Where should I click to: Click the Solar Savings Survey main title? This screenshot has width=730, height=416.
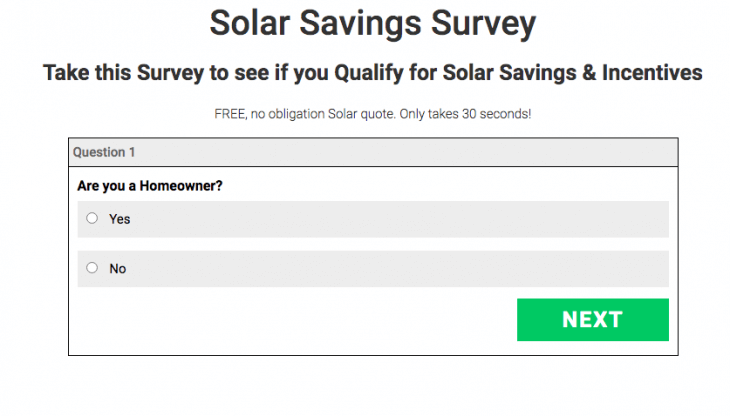point(372,25)
